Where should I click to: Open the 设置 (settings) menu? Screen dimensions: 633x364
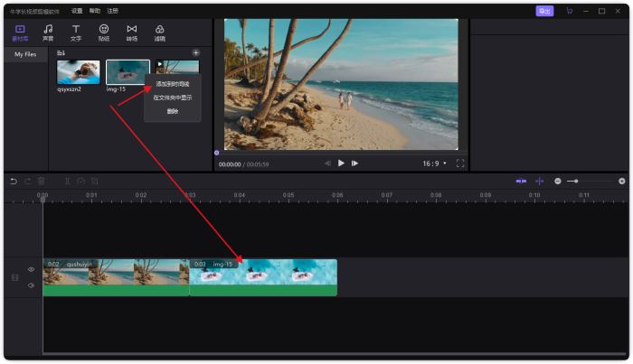tap(77, 11)
